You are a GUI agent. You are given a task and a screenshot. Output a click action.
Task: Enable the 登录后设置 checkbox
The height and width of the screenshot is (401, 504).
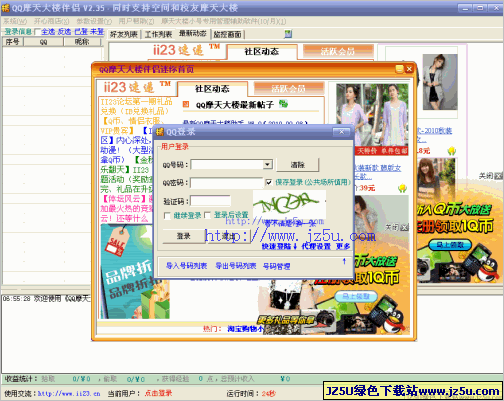(207, 215)
